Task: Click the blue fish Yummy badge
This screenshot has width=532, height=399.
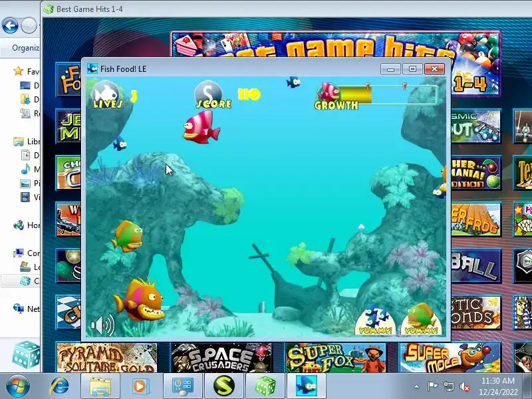Action: pos(375,321)
